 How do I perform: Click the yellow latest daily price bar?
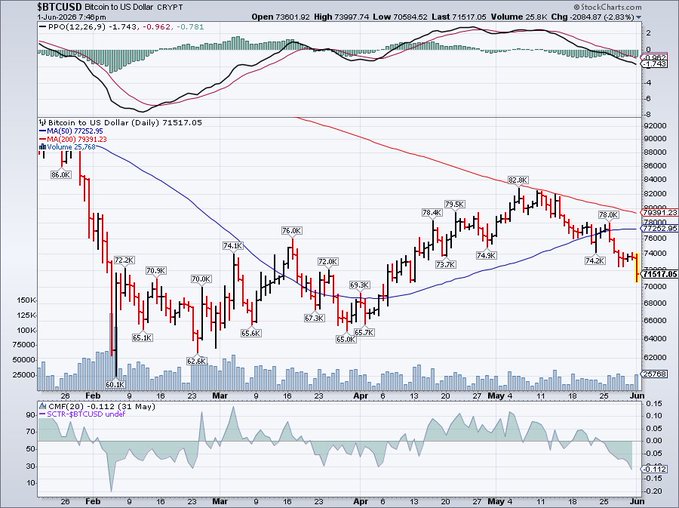click(x=637, y=268)
